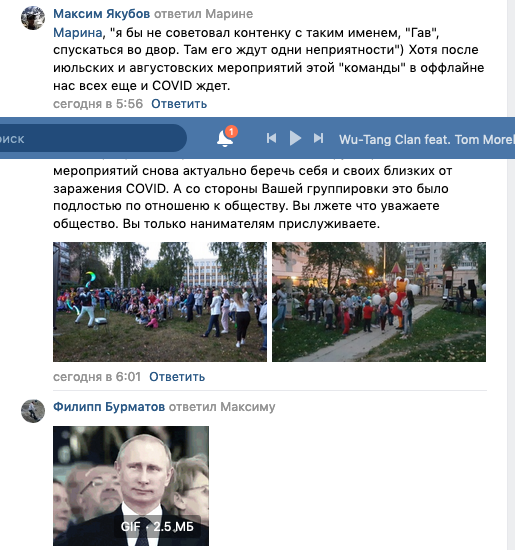Open Филипп Бурматов's profile name link
Viewport: 515px width, 550px height.
[x=109, y=407]
